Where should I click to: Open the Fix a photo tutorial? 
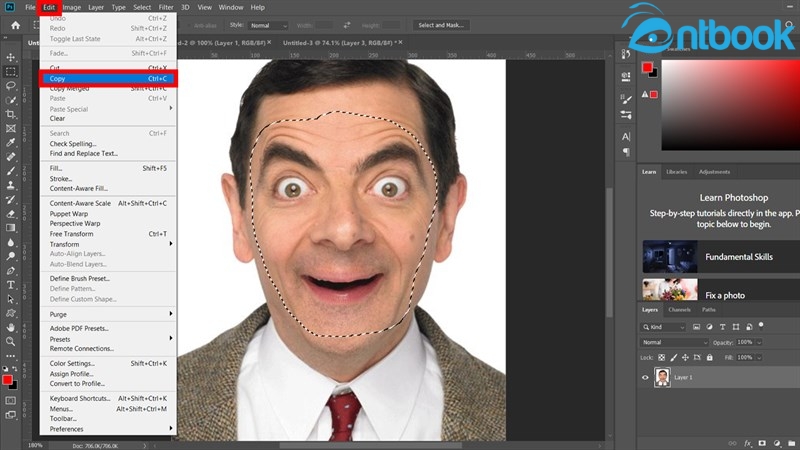pyautogui.click(x=721, y=290)
